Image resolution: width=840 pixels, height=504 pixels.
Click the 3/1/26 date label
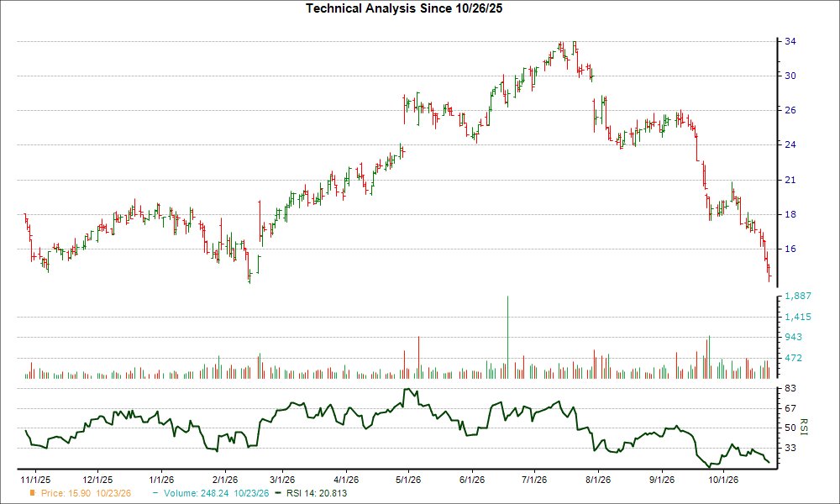[x=282, y=480]
